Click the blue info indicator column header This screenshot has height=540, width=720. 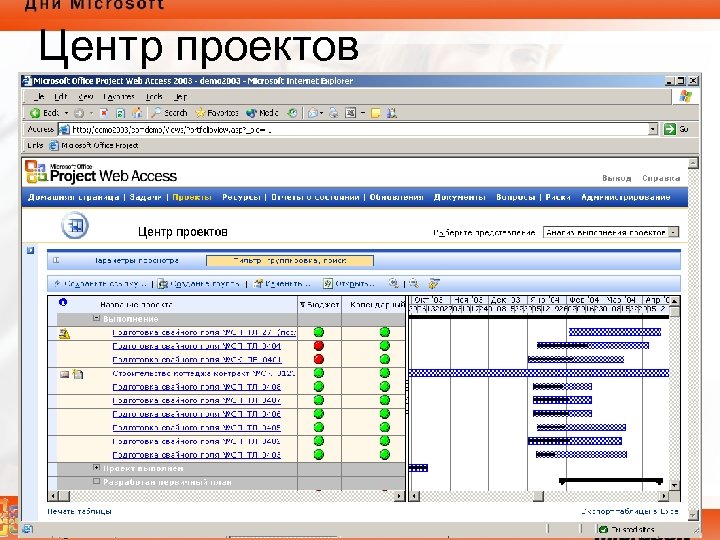tap(63, 302)
